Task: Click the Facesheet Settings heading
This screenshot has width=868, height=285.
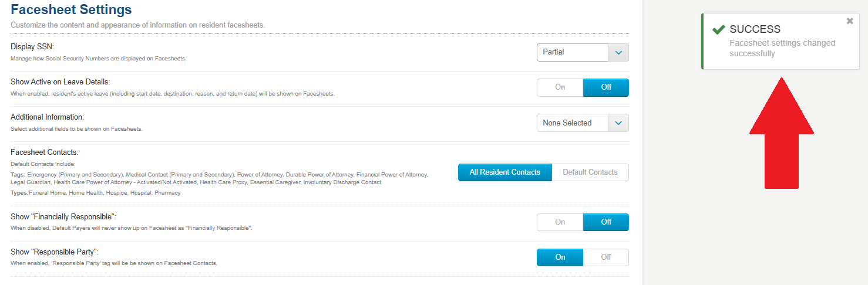Action: (71, 10)
